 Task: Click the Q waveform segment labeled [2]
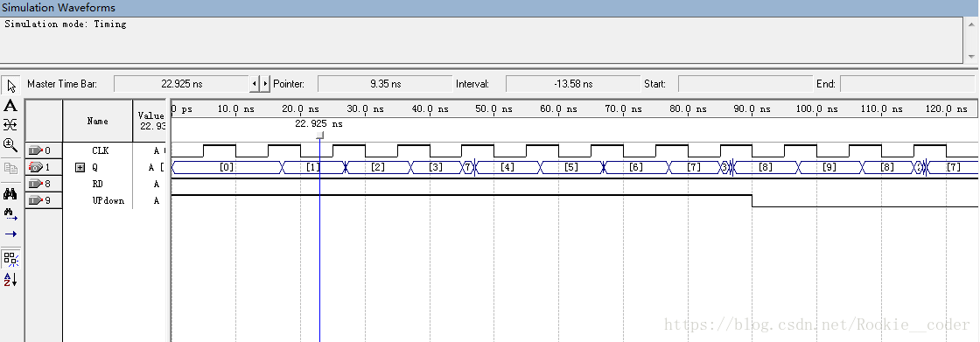378,168
